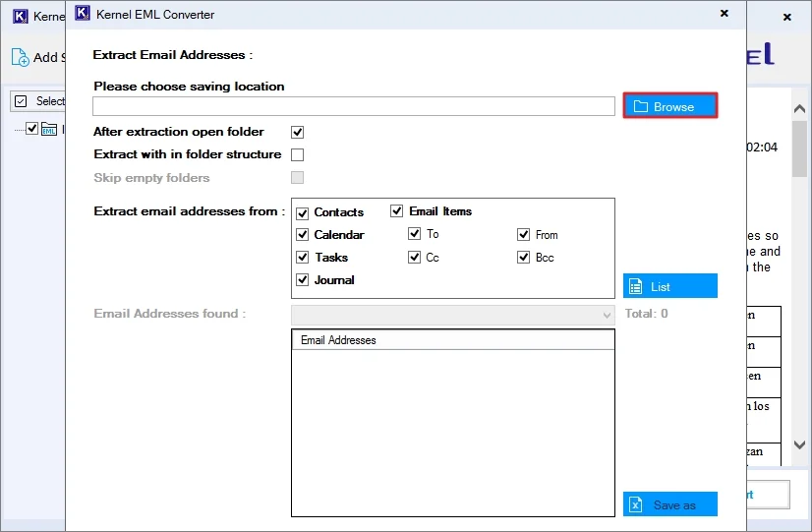This screenshot has height=532, width=812.
Task: Click the EML folder icon in tree
Action: click(x=49, y=129)
